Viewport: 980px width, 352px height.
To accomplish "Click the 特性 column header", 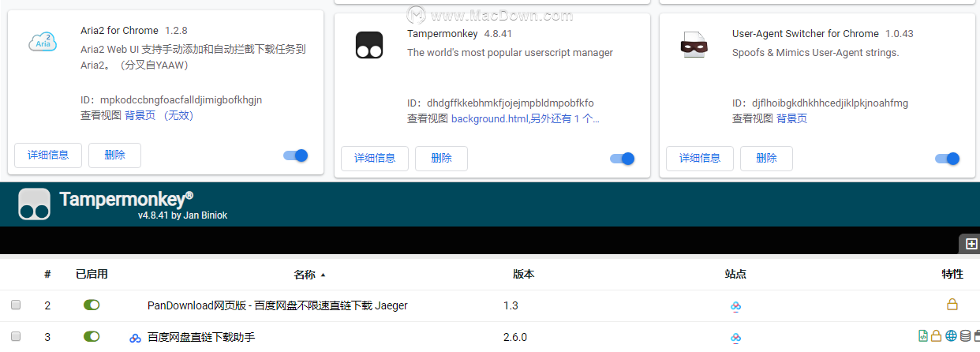I will click(x=952, y=275).
